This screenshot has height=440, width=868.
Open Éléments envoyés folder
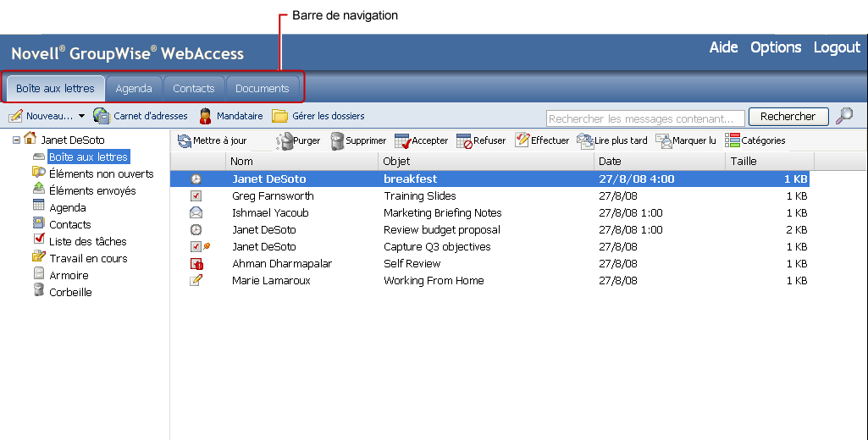click(x=92, y=191)
